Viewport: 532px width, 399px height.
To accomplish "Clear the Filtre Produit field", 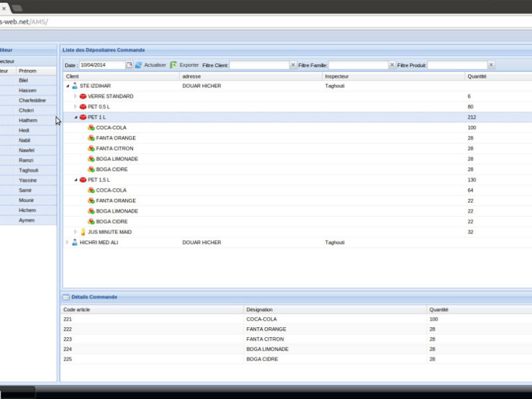I will coord(491,65).
